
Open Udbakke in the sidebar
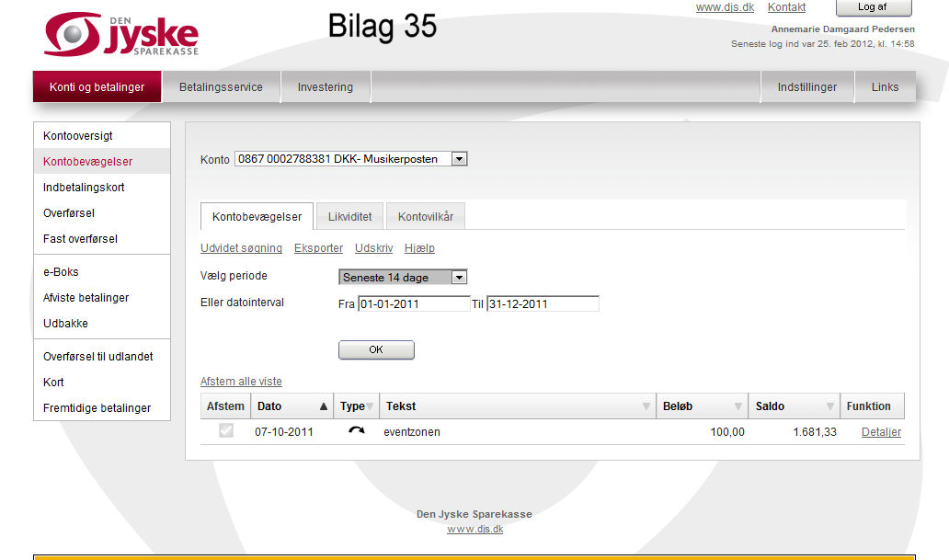102,324
